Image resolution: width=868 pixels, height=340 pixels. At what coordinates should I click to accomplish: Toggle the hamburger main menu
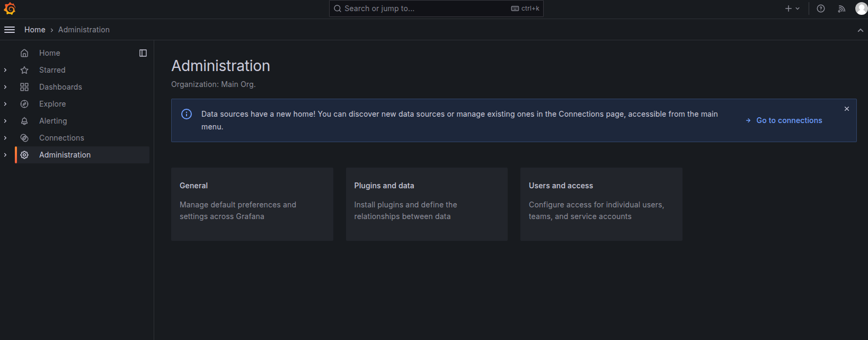(10, 30)
